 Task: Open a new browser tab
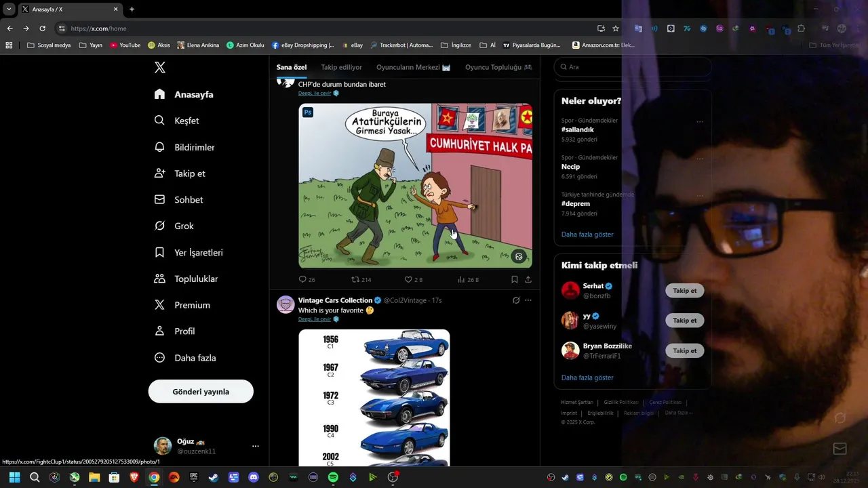point(132,9)
